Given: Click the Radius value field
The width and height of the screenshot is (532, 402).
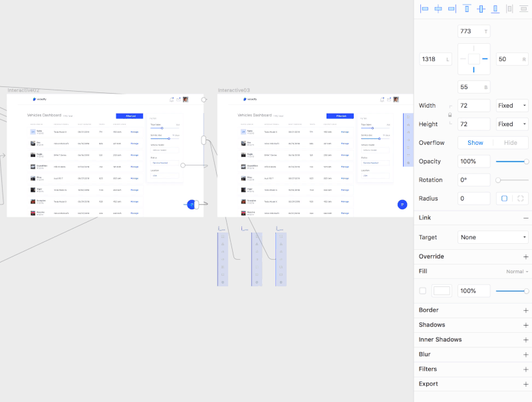Looking at the screenshot, I should (x=473, y=199).
